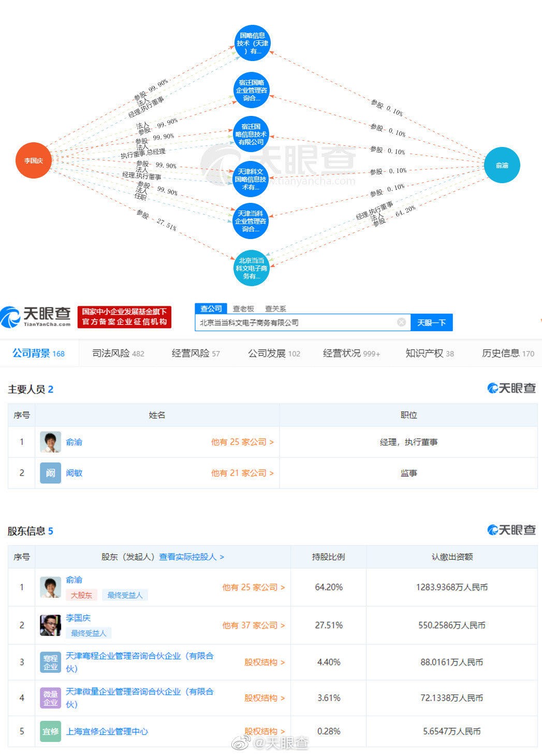Image resolution: width=542 pixels, height=756 pixels.
Task: Click the 3.61% shareholding cell
Action: click(329, 698)
